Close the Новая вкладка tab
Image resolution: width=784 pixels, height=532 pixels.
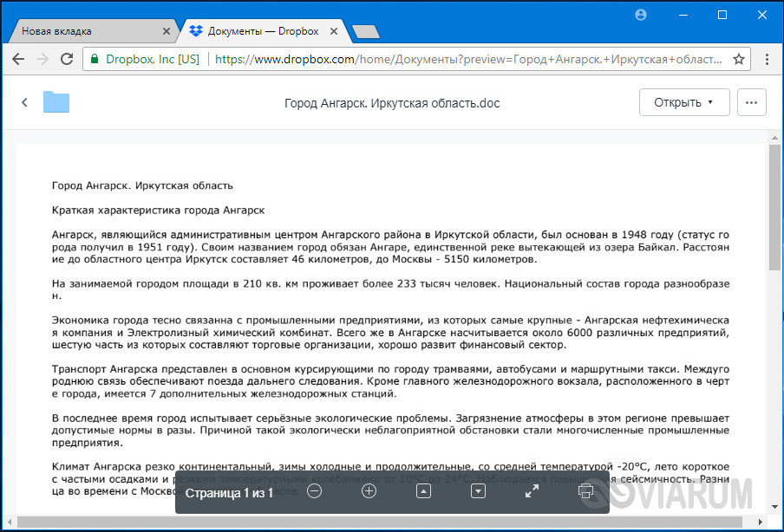tap(167, 31)
